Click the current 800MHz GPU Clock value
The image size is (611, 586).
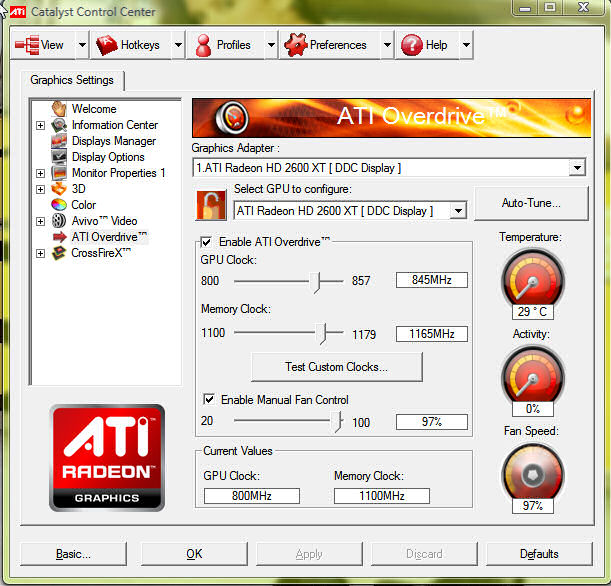coord(252,496)
